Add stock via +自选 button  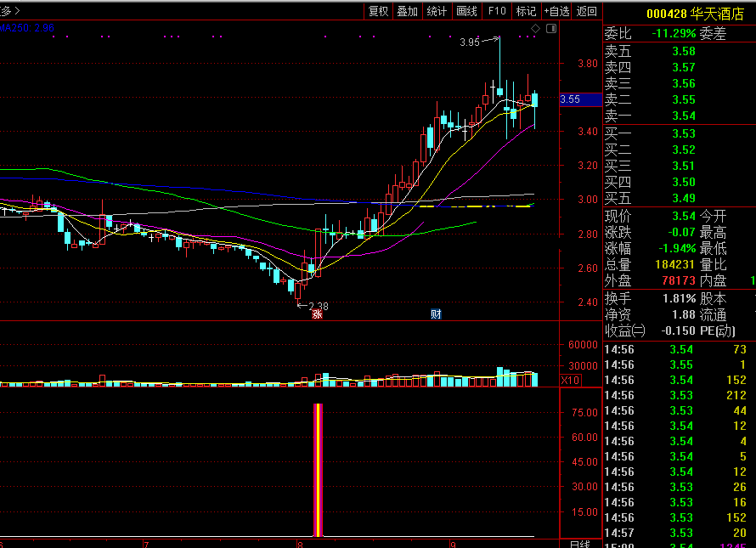(557, 11)
